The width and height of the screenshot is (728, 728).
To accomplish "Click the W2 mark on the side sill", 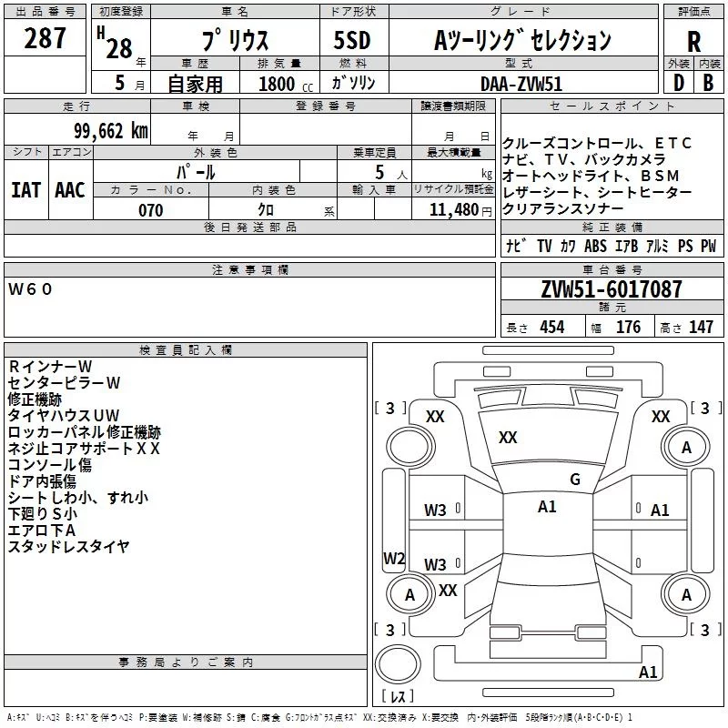I will tap(394, 558).
